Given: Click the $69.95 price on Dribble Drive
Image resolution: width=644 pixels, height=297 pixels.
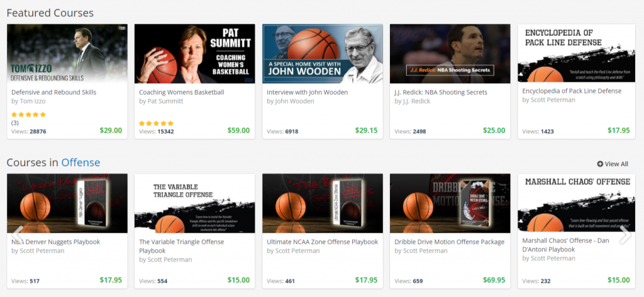Looking at the screenshot, I should click(x=494, y=280).
